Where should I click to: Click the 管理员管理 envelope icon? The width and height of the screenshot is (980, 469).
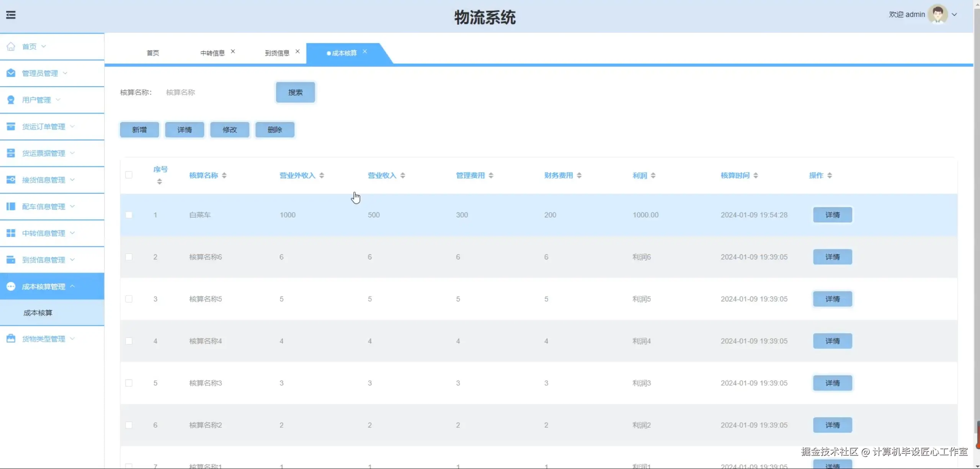point(11,73)
